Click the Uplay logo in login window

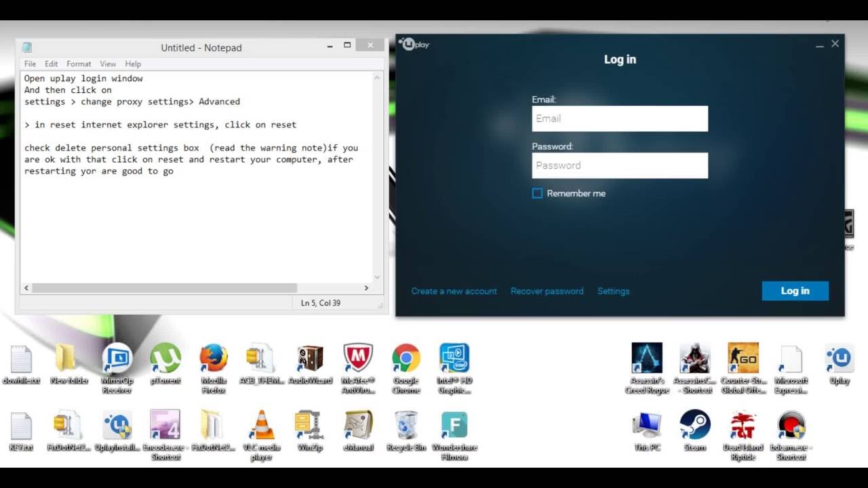click(415, 44)
